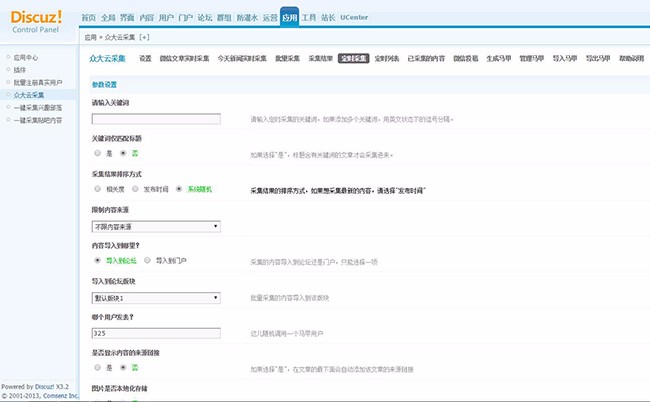
Task: Switch to the 已采集的内容 tab
Action: pyautogui.click(x=426, y=58)
